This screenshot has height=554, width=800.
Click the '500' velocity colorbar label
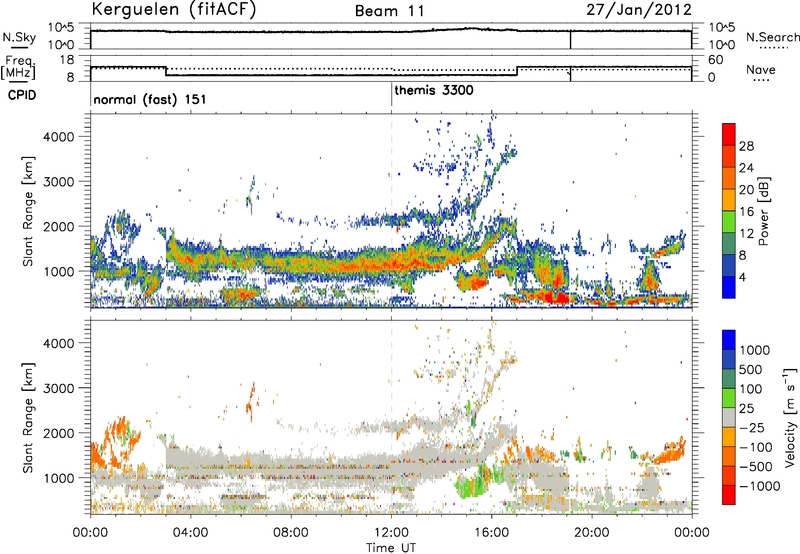click(x=750, y=370)
